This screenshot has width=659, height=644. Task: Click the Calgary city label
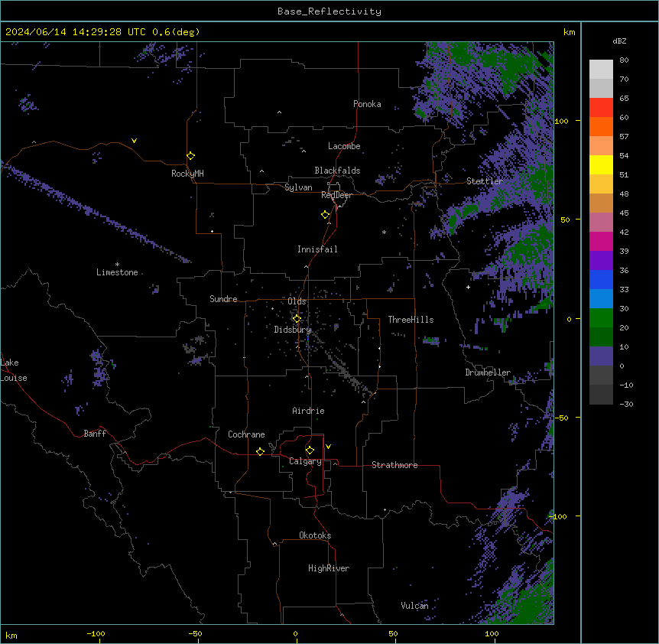(305, 461)
